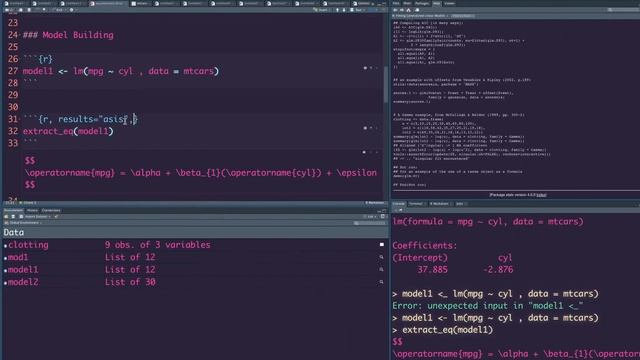Switch to the Connections tab
The image size is (640, 360).
pos(51,211)
